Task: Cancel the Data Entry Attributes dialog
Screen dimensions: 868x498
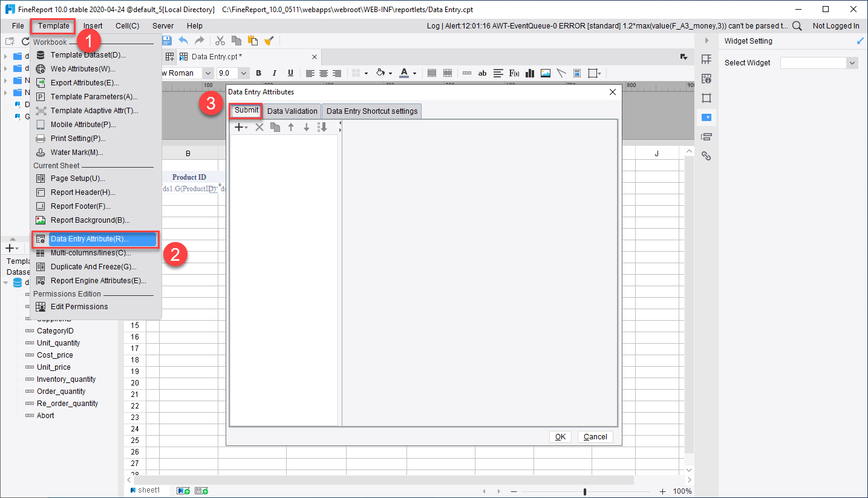Action: (595, 436)
